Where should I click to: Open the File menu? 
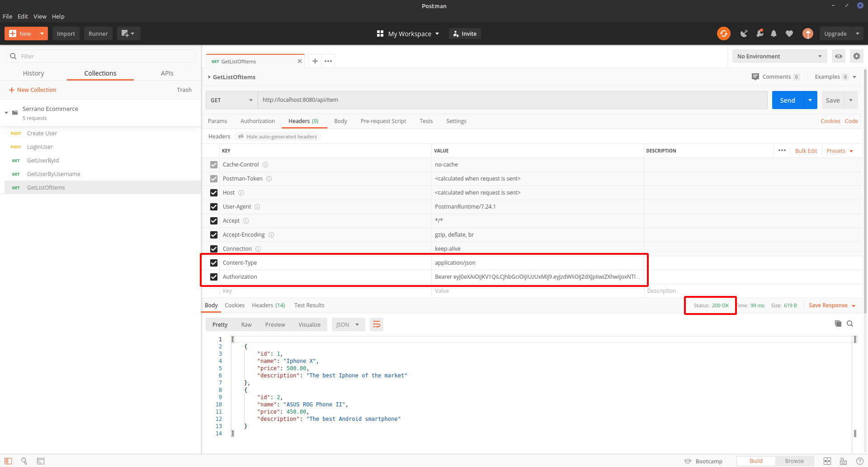click(8, 16)
